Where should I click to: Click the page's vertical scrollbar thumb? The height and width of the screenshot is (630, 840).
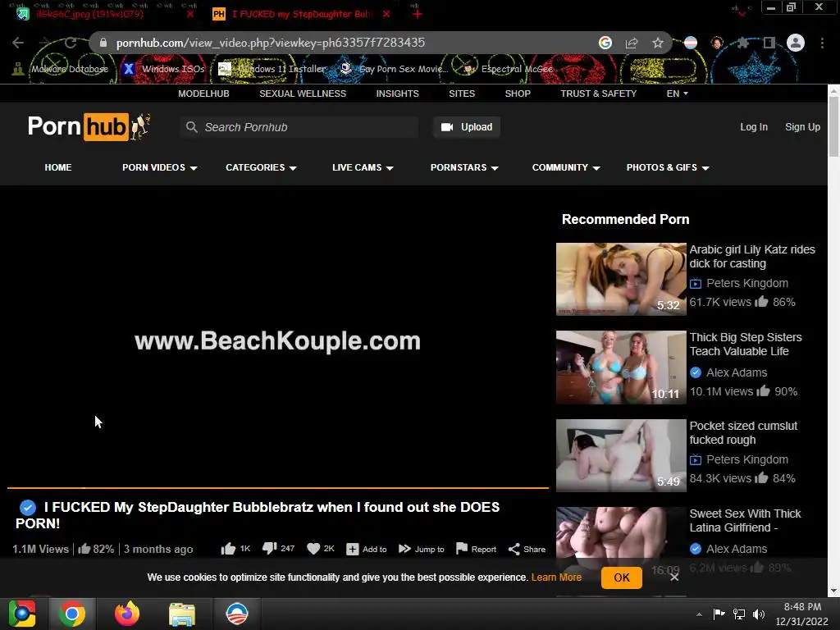coord(833,126)
